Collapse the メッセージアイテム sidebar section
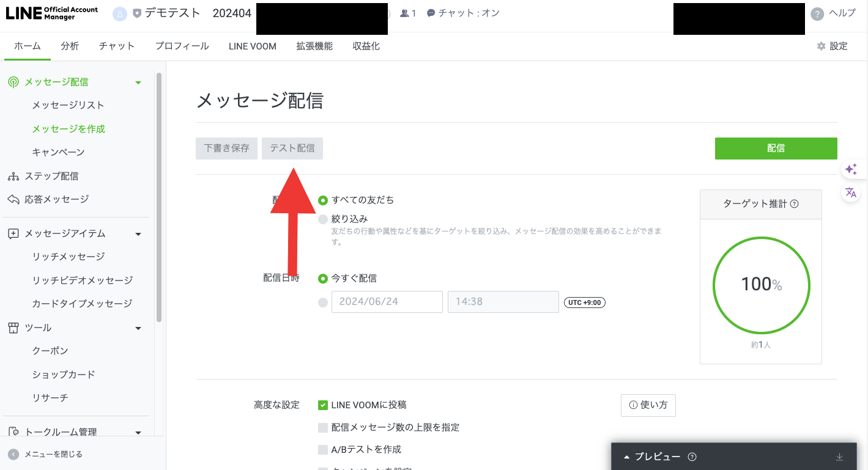This screenshot has height=470, width=868. [x=138, y=234]
